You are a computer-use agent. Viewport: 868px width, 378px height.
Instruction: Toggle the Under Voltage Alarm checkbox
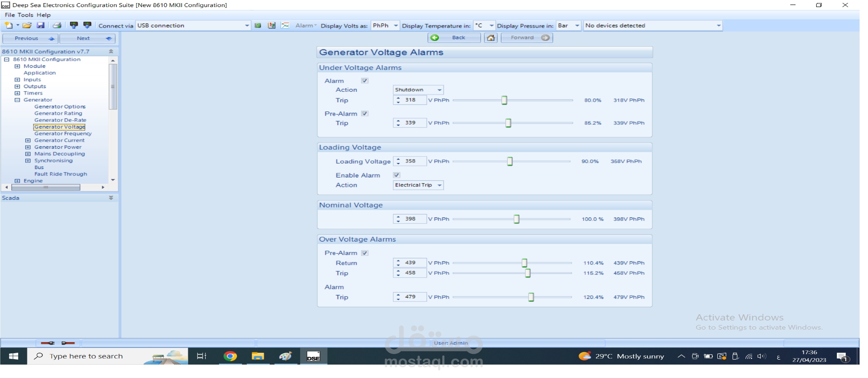pos(365,81)
